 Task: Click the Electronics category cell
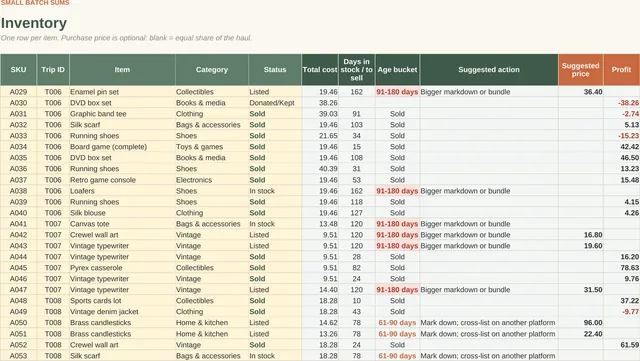(x=211, y=180)
